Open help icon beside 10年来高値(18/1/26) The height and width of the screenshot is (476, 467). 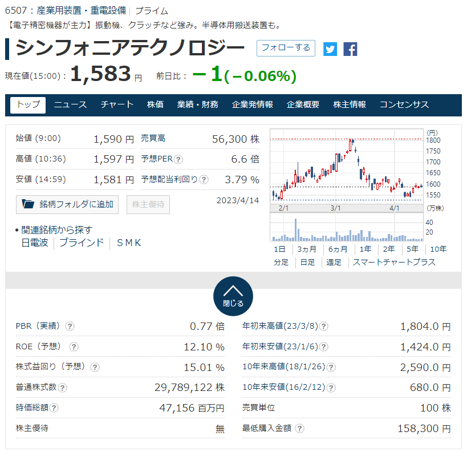[x=331, y=368]
